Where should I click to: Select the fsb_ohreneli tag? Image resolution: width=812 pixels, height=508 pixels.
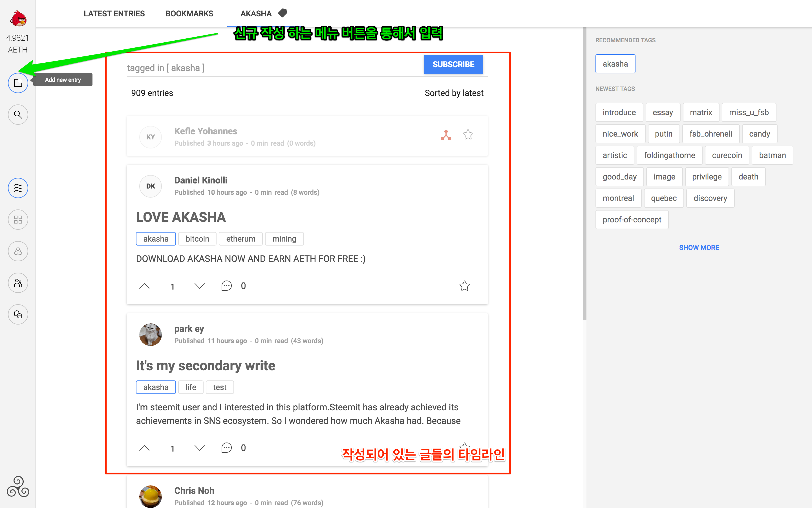pos(711,134)
